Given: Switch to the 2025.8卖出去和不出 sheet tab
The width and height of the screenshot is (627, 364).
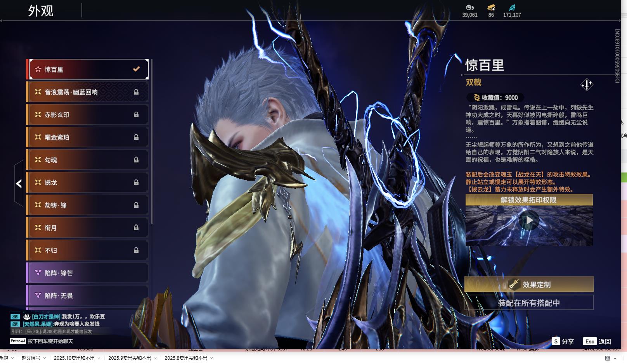Looking at the screenshot, I should (185, 358).
